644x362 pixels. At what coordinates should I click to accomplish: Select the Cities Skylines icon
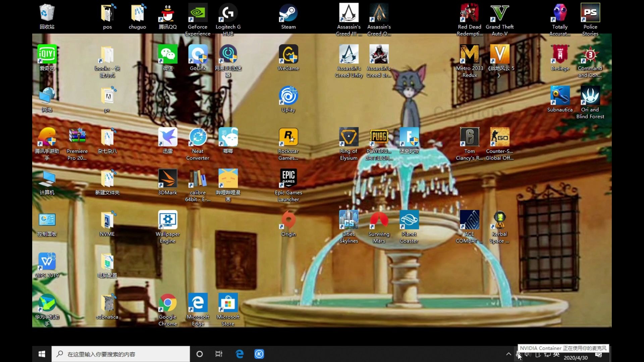349,227
